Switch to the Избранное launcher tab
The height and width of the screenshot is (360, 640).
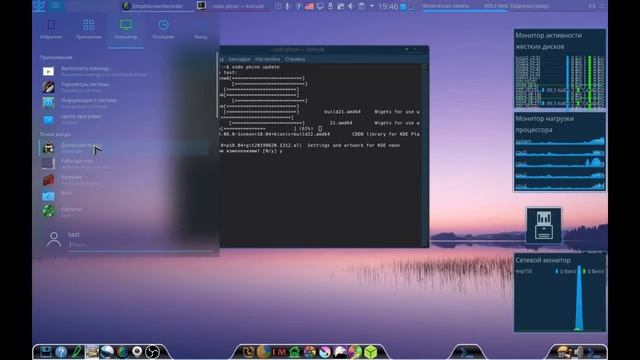51,29
